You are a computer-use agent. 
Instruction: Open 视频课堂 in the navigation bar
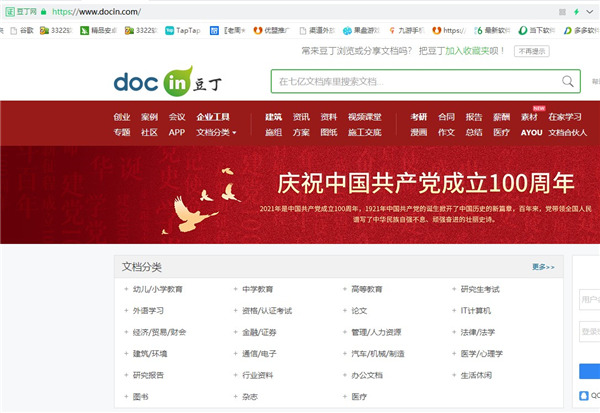[365, 117]
